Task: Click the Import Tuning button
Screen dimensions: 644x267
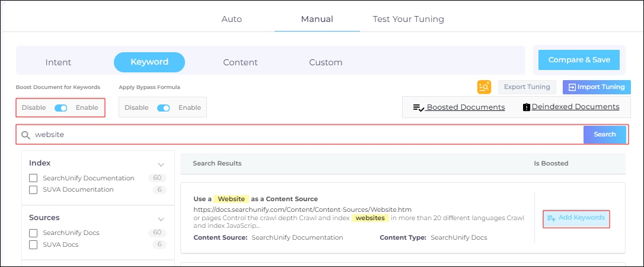Action: 596,87
